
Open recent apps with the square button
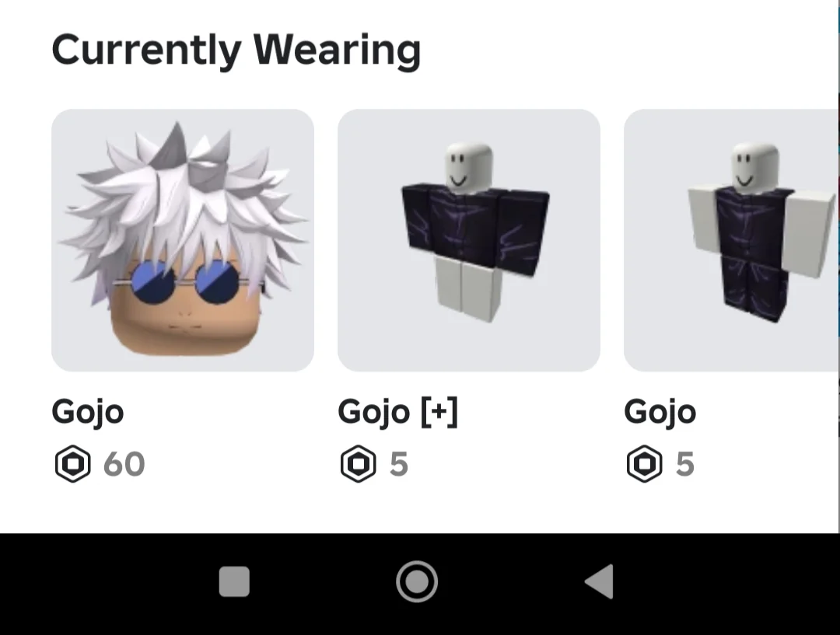234,581
